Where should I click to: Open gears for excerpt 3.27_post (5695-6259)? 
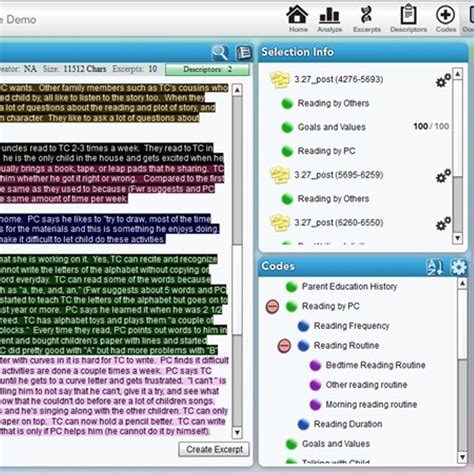(x=443, y=176)
